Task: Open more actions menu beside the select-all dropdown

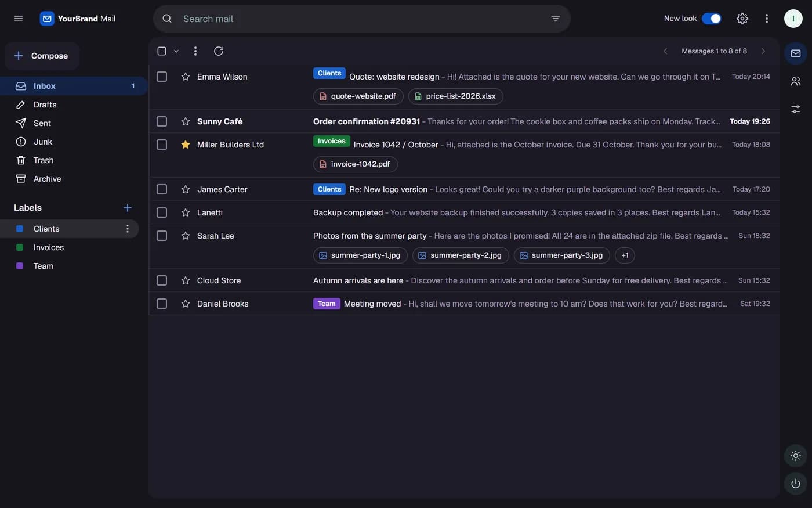Action: coord(195,51)
